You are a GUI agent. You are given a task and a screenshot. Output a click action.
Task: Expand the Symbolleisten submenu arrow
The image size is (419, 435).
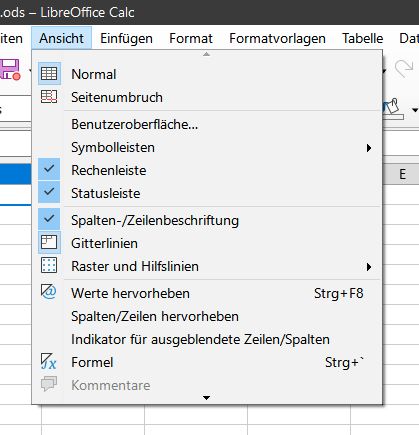pyautogui.click(x=369, y=148)
